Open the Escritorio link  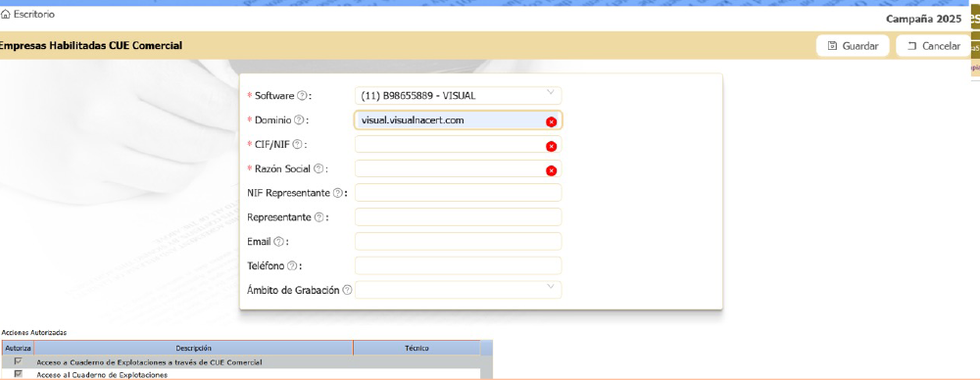pyautogui.click(x=33, y=14)
